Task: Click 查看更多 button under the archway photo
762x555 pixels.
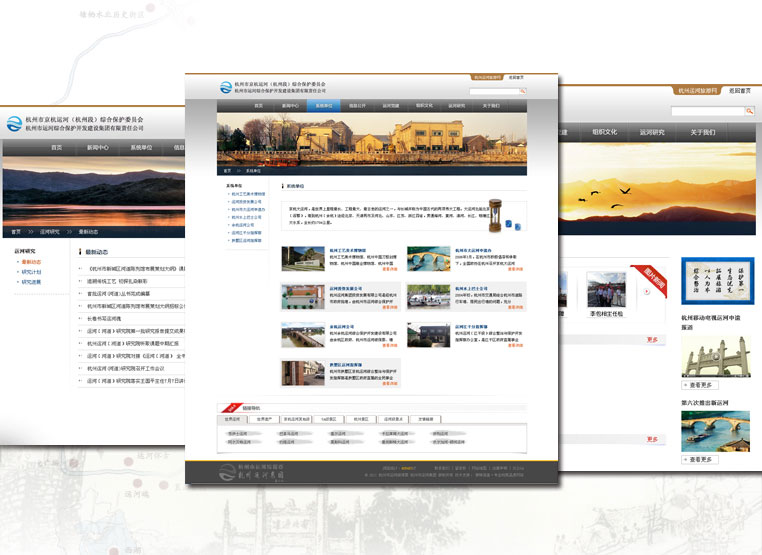Action: tap(700, 384)
